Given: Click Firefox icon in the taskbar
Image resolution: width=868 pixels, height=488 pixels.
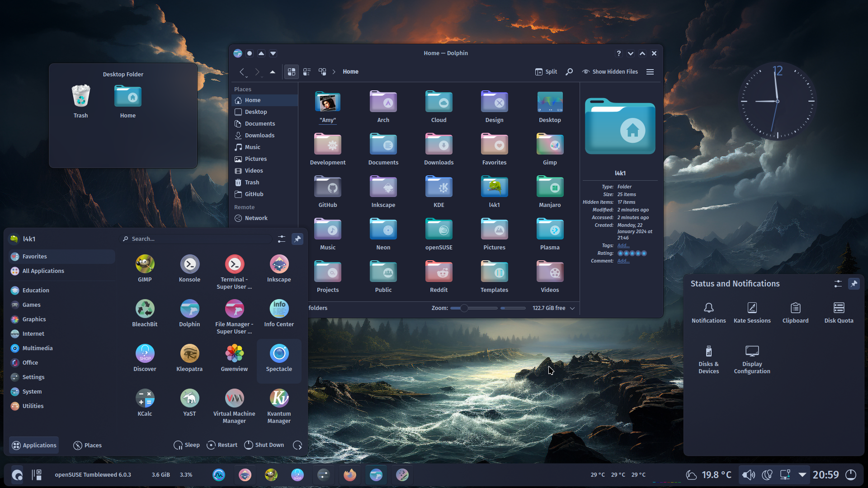Looking at the screenshot, I should coord(349,475).
